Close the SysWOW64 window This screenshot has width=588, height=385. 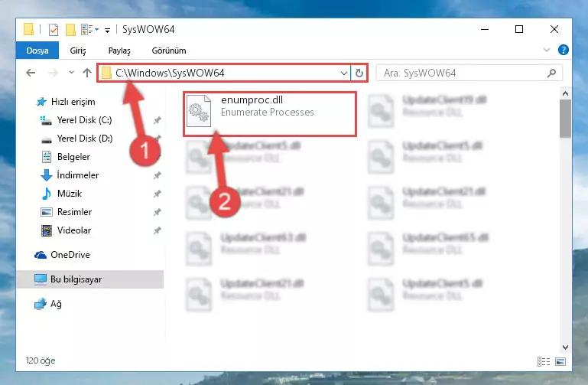554,29
